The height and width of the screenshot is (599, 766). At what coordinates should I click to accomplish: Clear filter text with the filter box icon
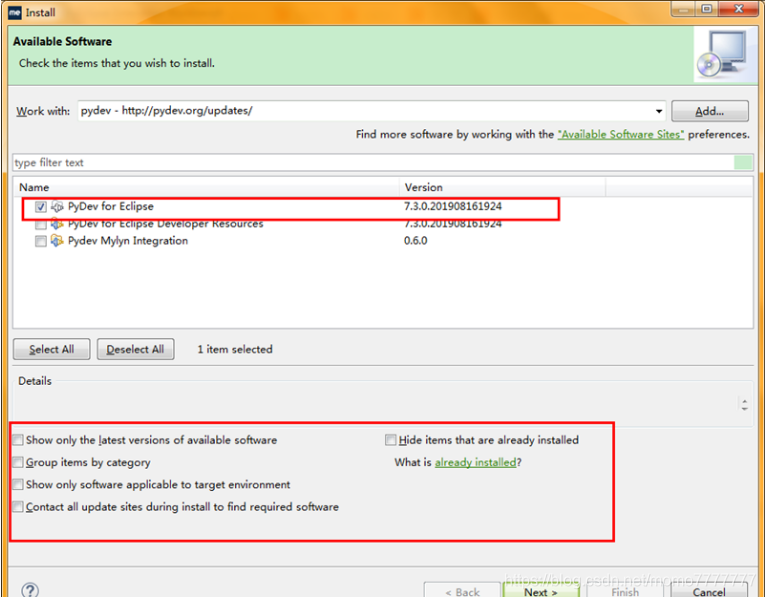[x=743, y=163]
